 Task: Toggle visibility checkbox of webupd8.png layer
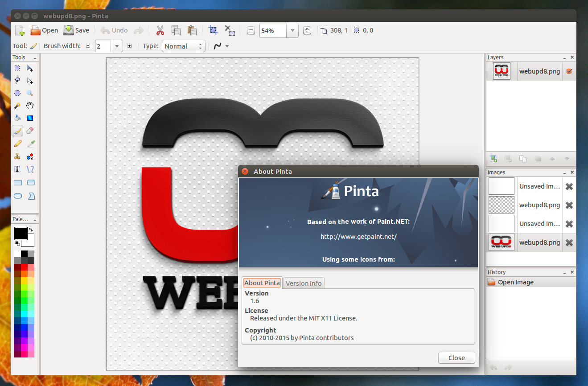569,71
